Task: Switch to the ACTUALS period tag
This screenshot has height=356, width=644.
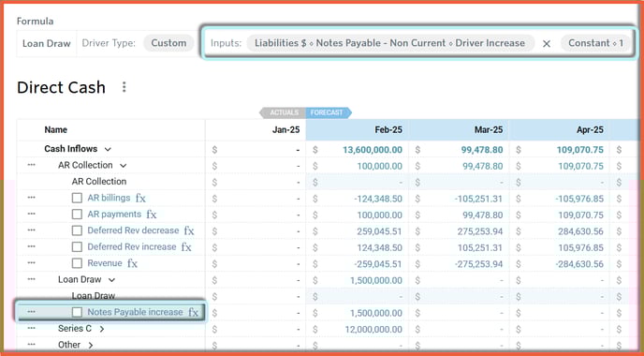Action: coord(283,112)
